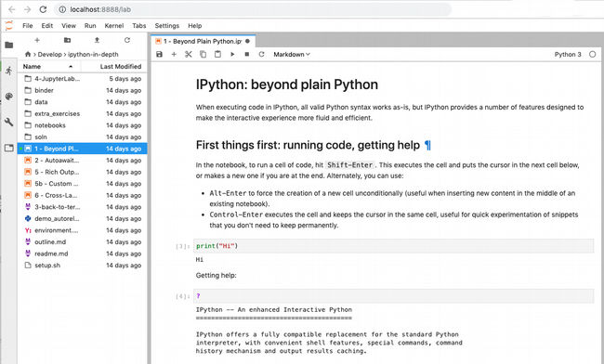Select the notebooks folder
This screenshot has height=364, width=604.
pos(83,125)
